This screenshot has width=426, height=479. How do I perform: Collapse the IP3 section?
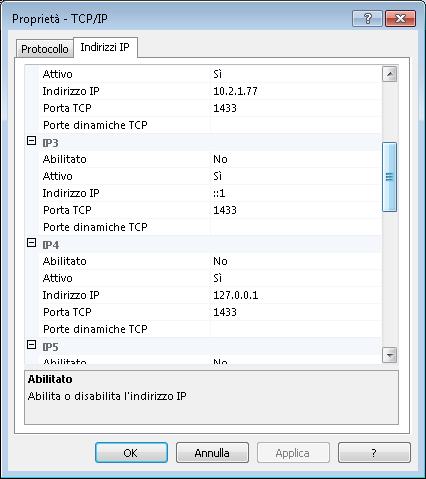point(31,141)
